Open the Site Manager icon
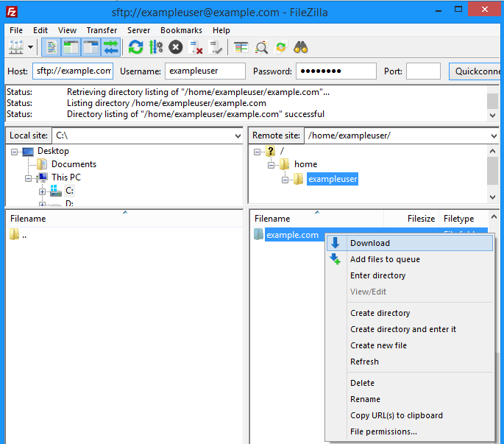504x444 pixels. click(x=15, y=47)
